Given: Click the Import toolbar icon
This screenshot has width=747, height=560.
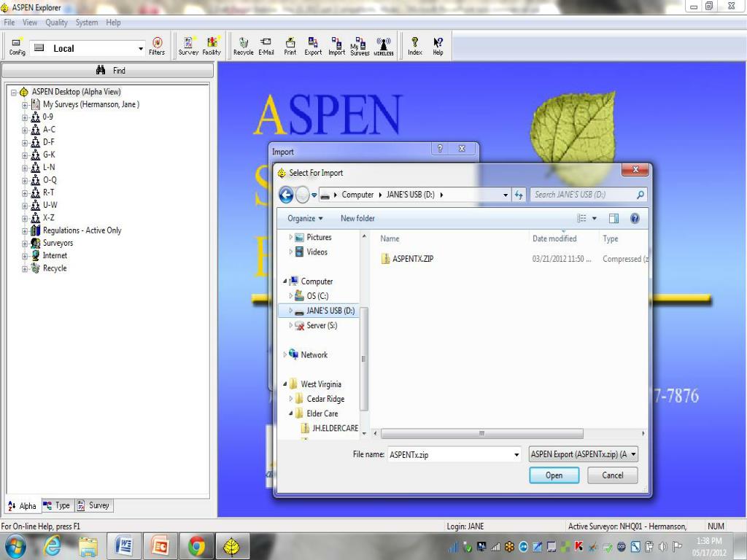Looking at the screenshot, I should [336, 46].
